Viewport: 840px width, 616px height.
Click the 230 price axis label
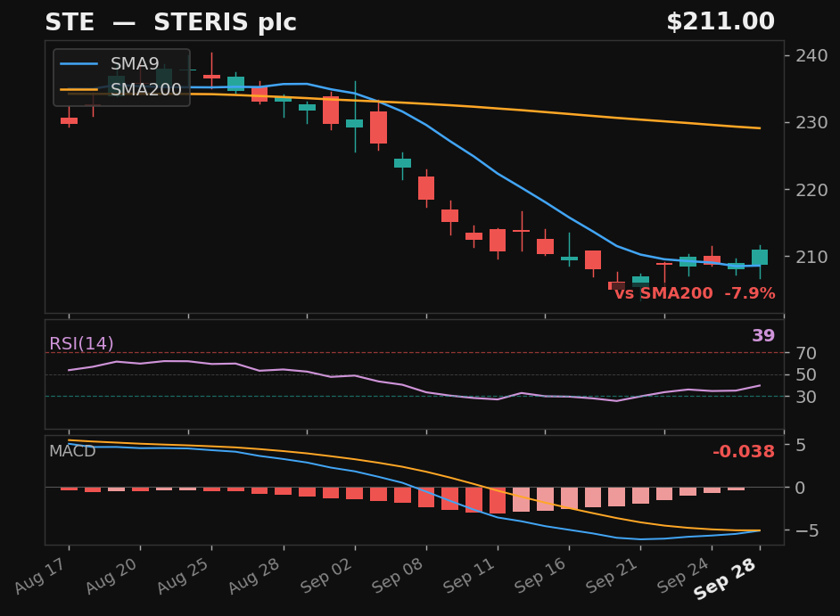click(x=811, y=123)
